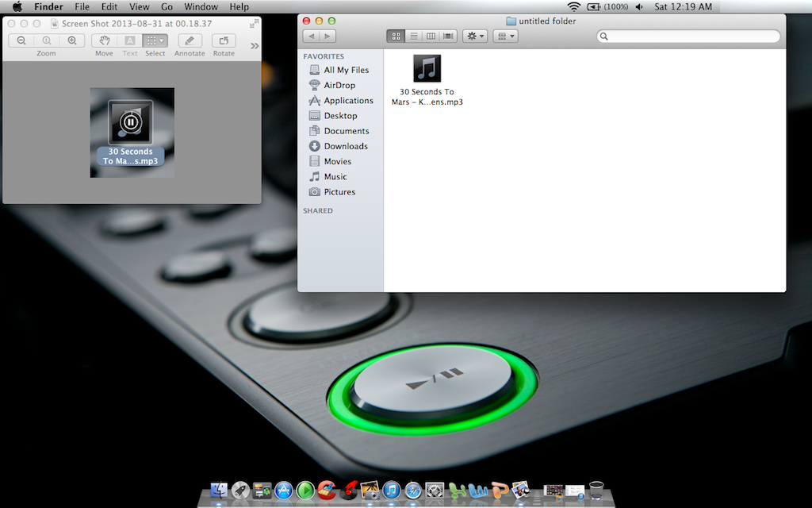812x508 pixels.
Task: Open volume control in menu bar
Action: coord(640,6)
